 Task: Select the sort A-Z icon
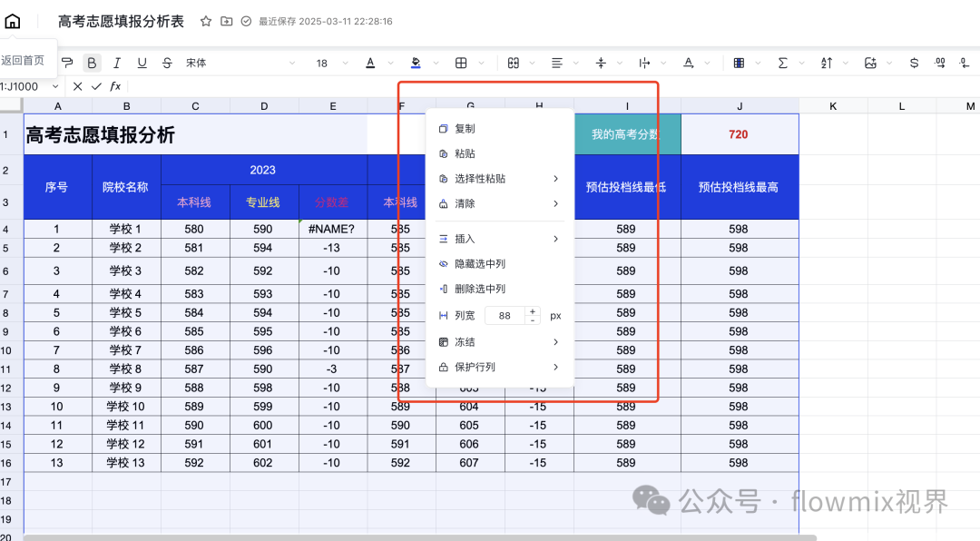click(828, 63)
